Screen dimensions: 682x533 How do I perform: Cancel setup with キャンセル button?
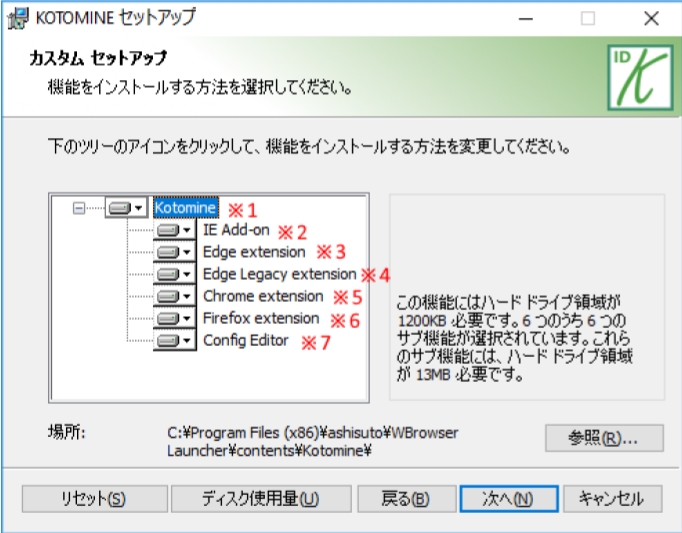click(x=612, y=498)
